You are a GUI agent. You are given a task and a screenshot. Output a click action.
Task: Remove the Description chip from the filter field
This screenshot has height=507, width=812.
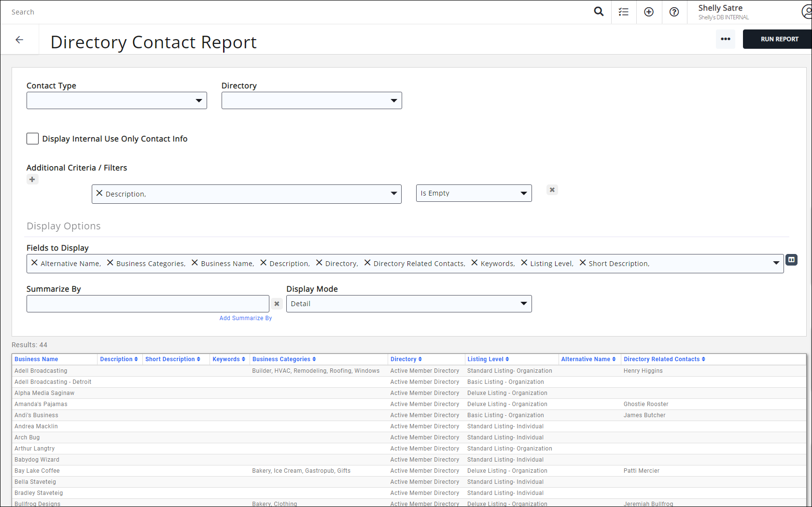(99, 193)
